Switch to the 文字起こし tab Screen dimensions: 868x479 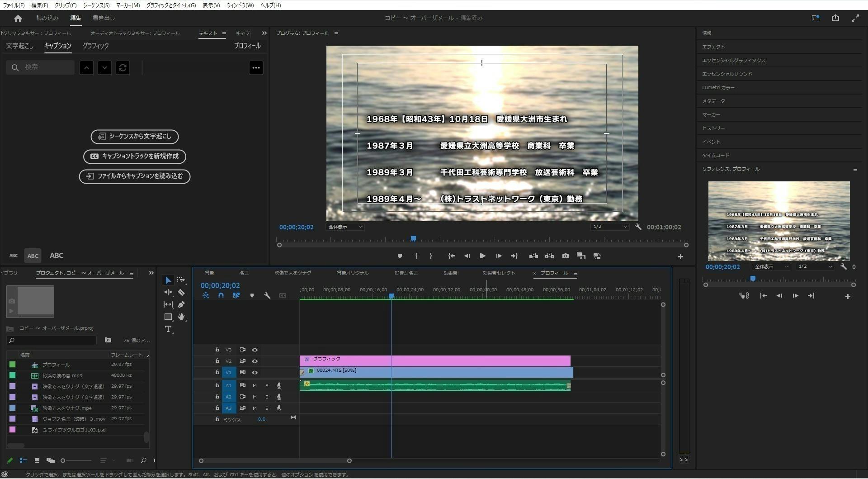coord(19,46)
